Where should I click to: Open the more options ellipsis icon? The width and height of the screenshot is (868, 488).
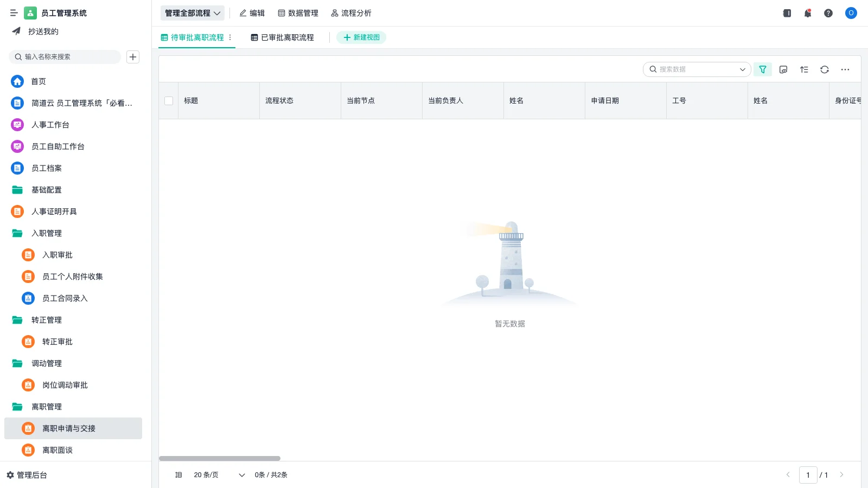845,69
